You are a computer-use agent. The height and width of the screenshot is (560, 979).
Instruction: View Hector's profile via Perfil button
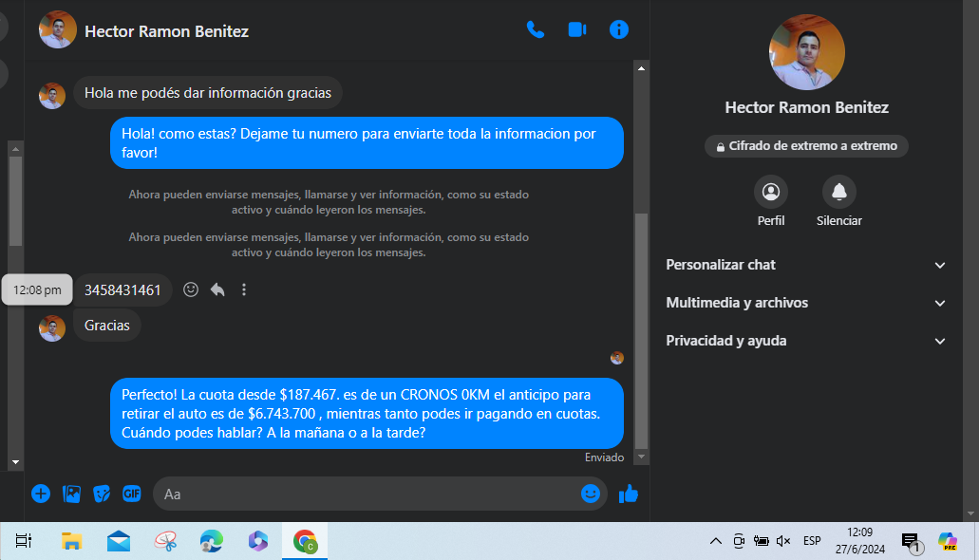pos(770,193)
